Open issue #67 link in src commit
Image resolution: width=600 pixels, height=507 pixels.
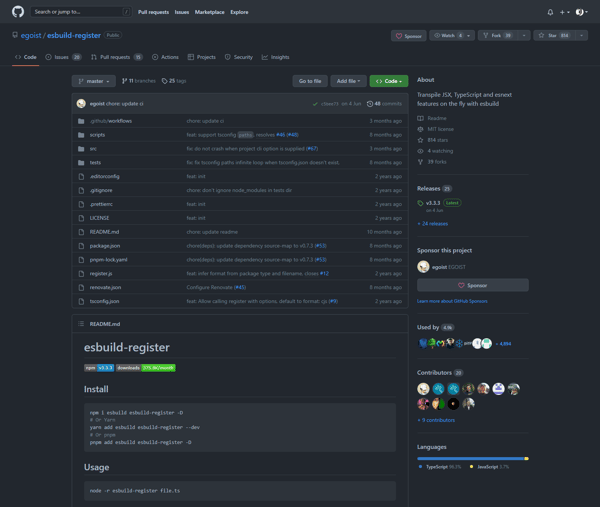click(312, 148)
